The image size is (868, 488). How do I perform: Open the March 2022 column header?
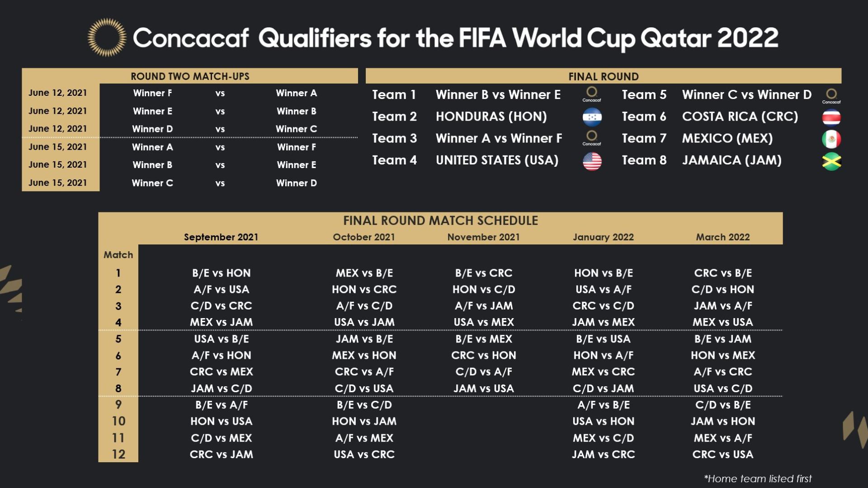tap(722, 237)
